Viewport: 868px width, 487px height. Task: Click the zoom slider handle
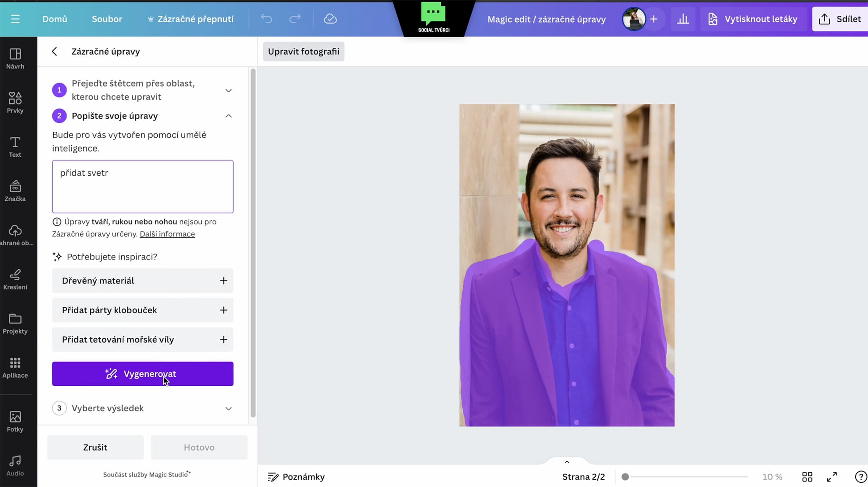625,477
